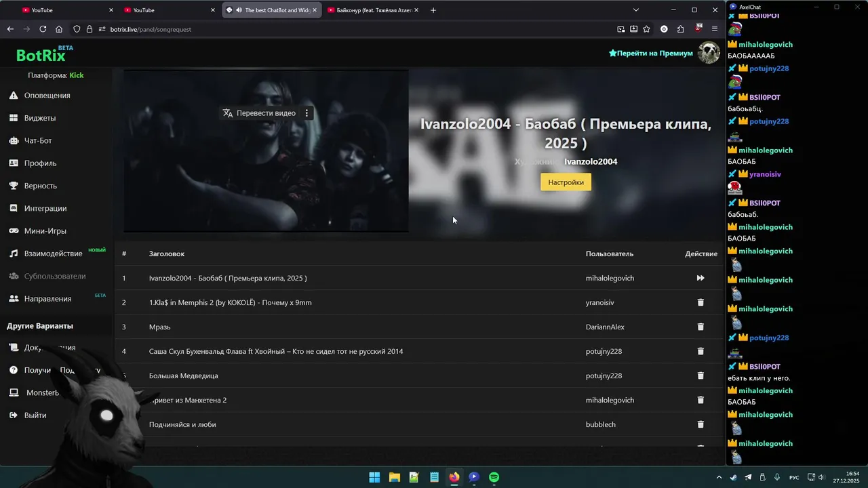Click the Верность trophy icon
Viewport: 868px width, 488px height.
(x=13, y=186)
